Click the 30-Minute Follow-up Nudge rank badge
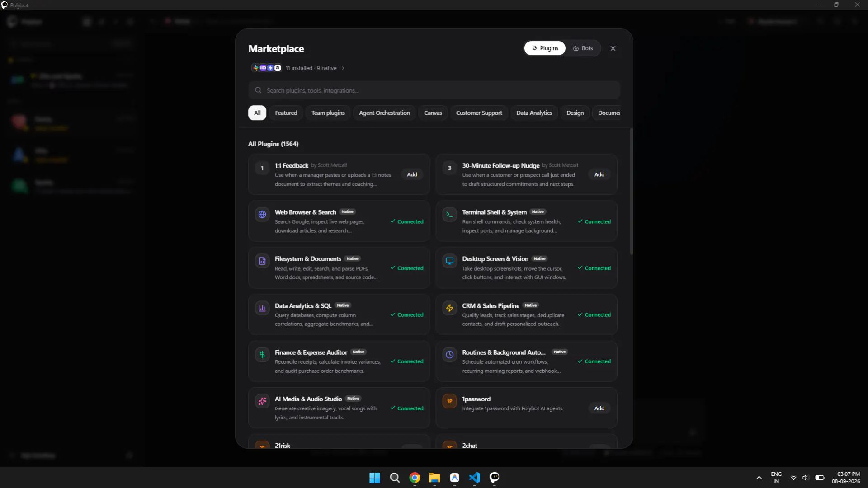 click(x=449, y=168)
